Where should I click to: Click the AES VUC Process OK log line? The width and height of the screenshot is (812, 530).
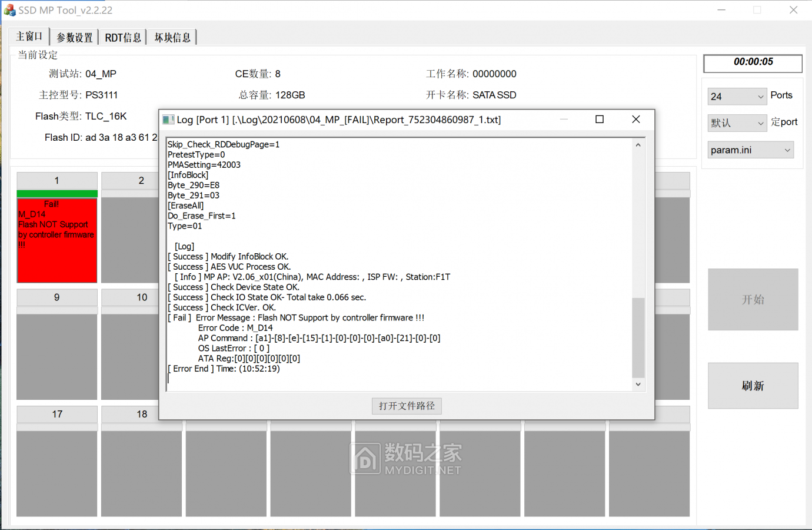point(229,267)
